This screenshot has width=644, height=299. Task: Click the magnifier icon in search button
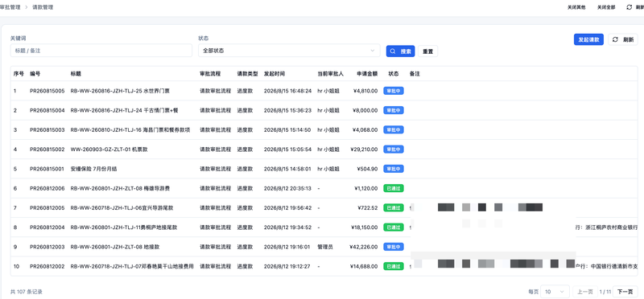[x=393, y=51]
